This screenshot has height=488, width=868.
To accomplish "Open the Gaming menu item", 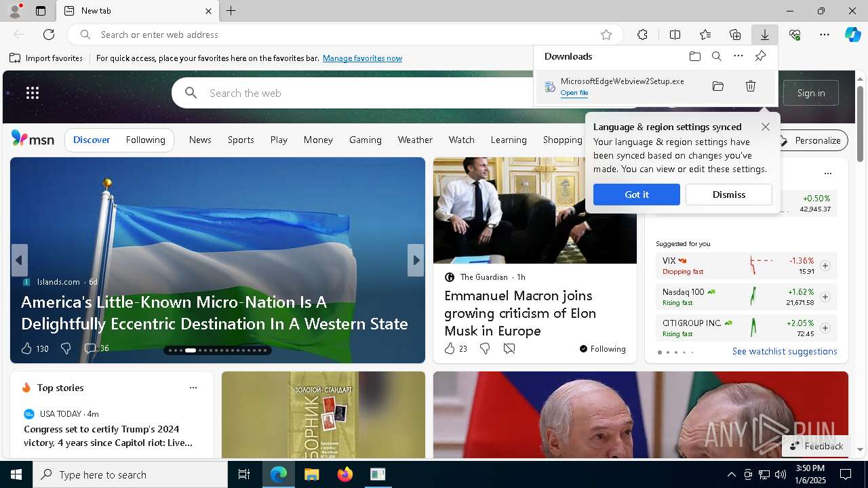I will click(x=366, y=140).
